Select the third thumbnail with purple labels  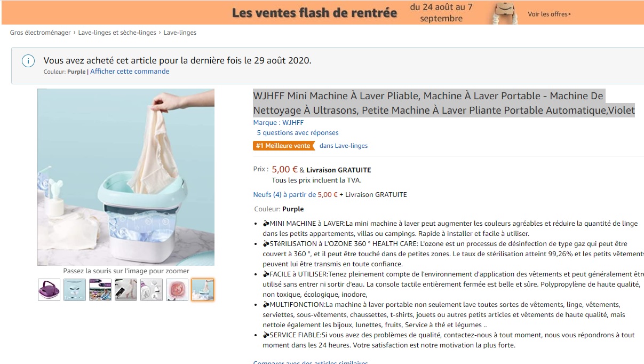point(100,290)
